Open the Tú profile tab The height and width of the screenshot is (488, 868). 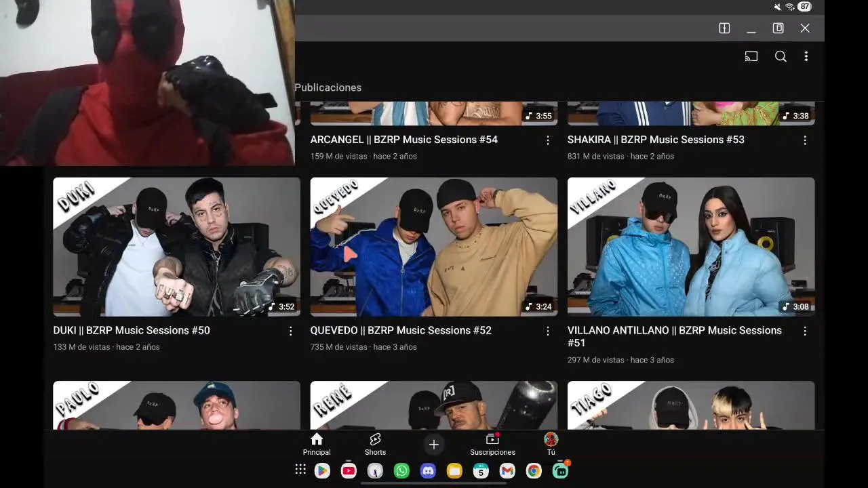551,445
